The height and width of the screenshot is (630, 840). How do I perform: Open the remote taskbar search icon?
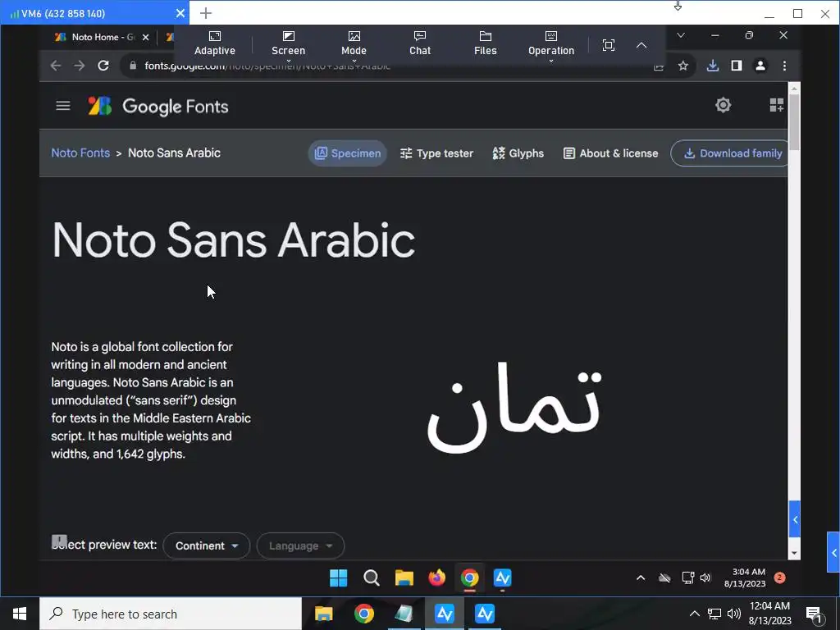click(x=372, y=578)
